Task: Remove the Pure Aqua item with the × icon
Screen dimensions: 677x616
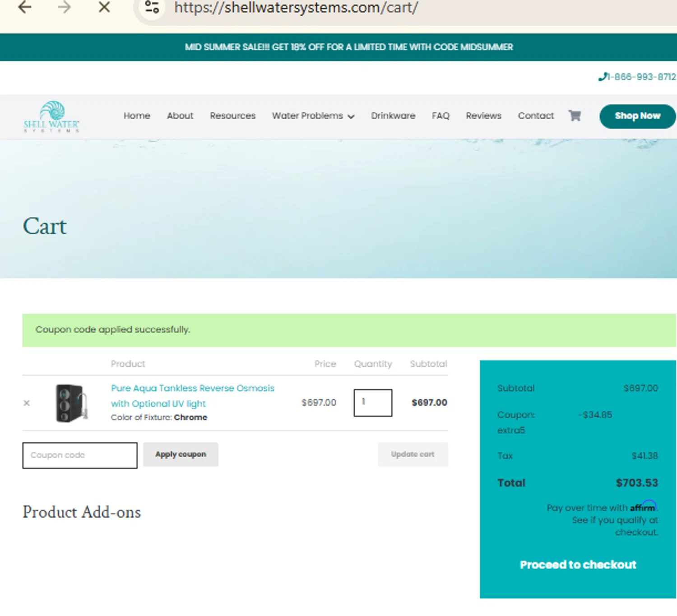Action: tap(27, 403)
